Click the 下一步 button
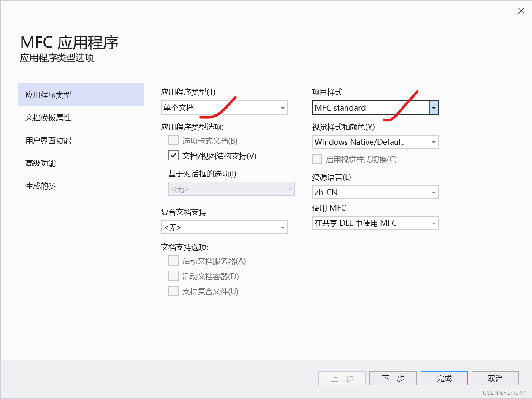Screen dimensions: 532x399 pyautogui.click(x=393, y=378)
